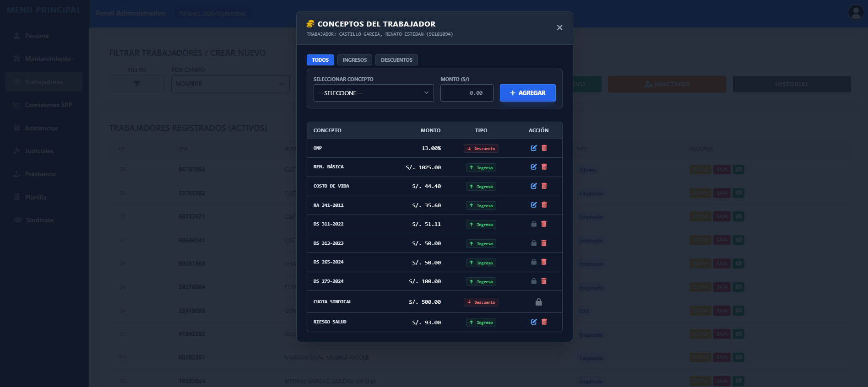
Task: Open Persona in the sidebar
Action: click(44, 36)
